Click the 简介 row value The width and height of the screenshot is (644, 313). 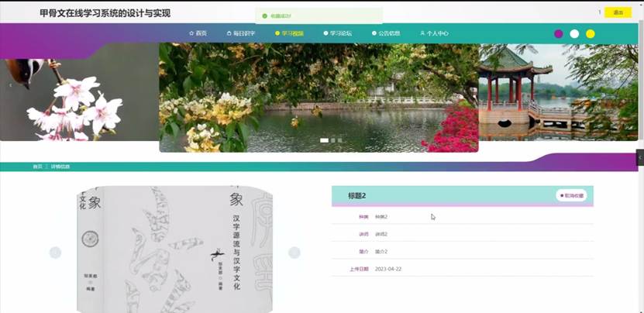381,251
